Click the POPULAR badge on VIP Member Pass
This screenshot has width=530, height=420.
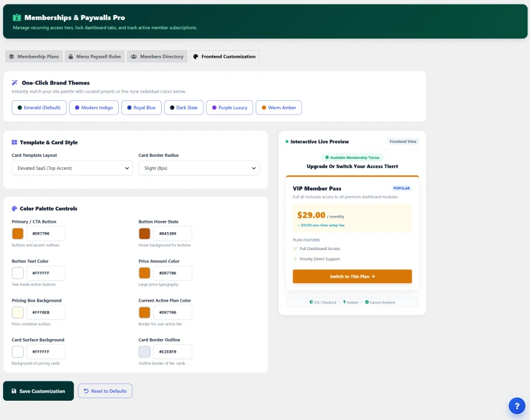point(402,189)
